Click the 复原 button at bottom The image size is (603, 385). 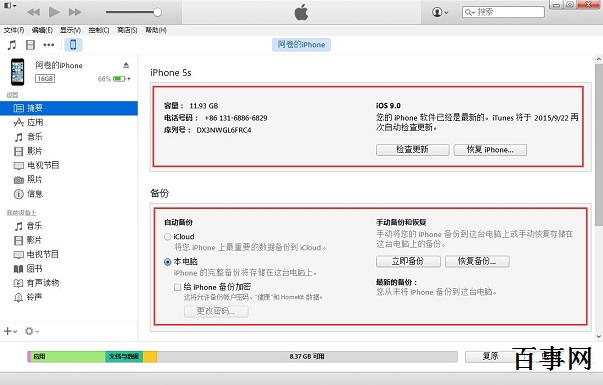click(x=491, y=356)
